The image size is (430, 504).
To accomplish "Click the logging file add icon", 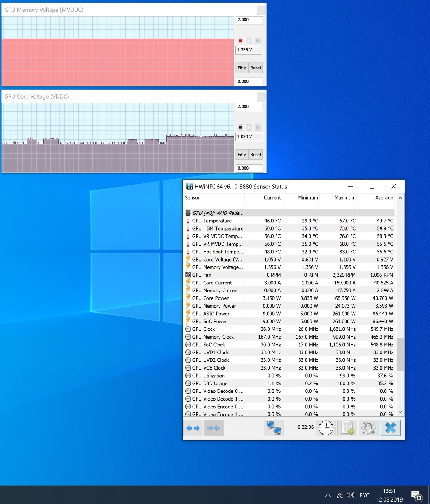I will coord(347,428).
